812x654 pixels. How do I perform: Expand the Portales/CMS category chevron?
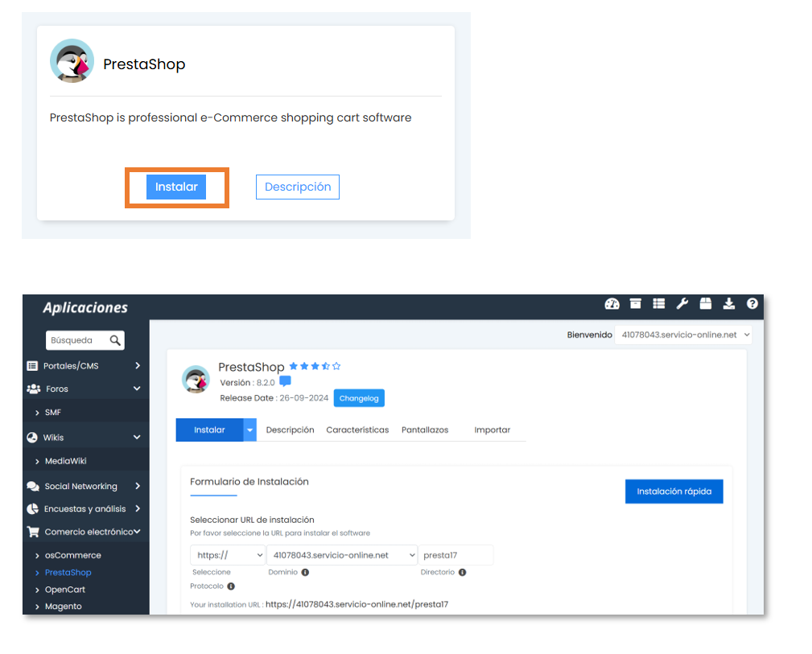click(138, 365)
